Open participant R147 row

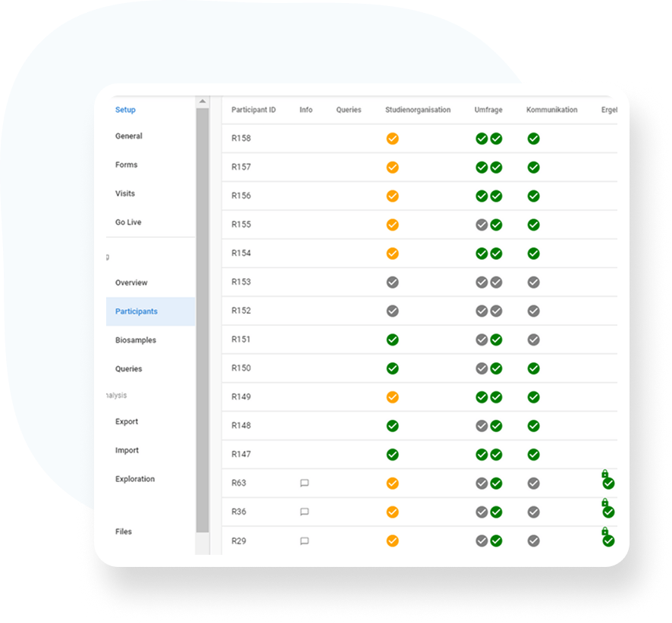241,455
